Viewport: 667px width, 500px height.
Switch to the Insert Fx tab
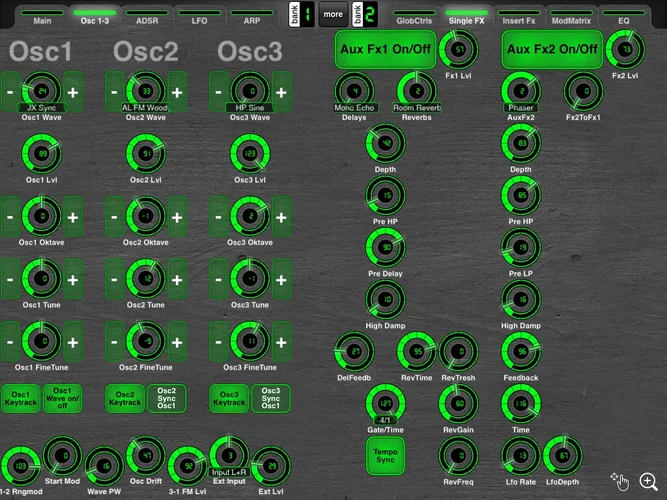point(519,17)
